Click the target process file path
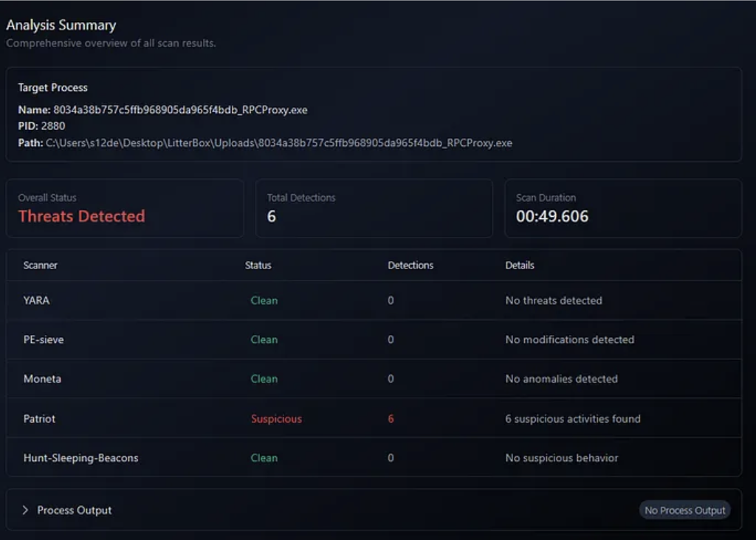The height and width of the screenshot is (540, 756). coord(278,142)
